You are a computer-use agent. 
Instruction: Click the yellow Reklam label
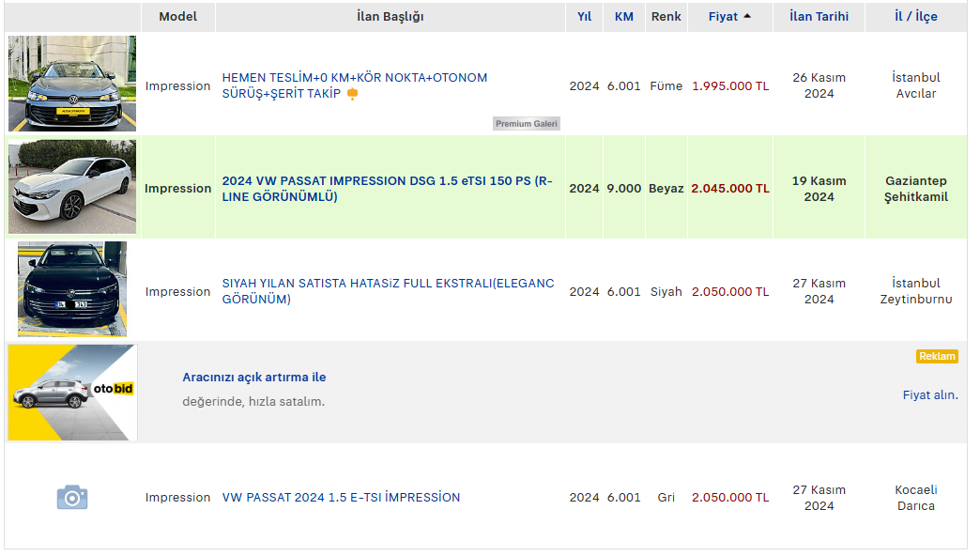(937, 357)
